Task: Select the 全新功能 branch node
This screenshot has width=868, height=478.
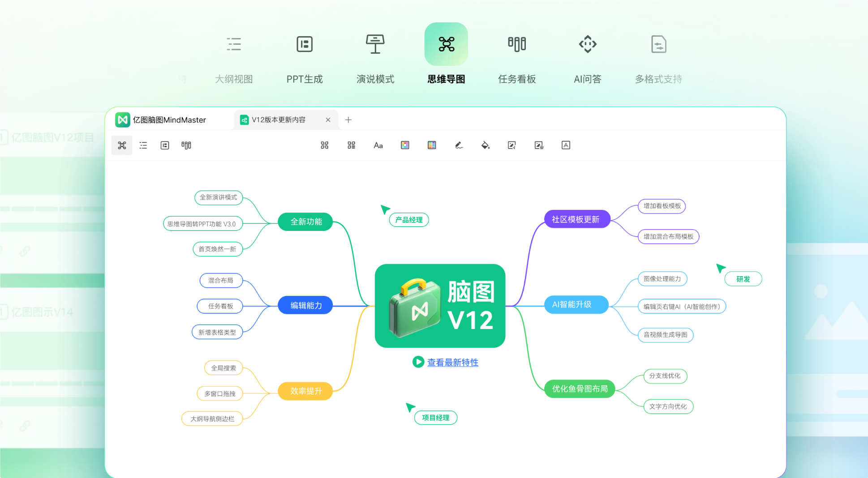Action: point(305,222)
